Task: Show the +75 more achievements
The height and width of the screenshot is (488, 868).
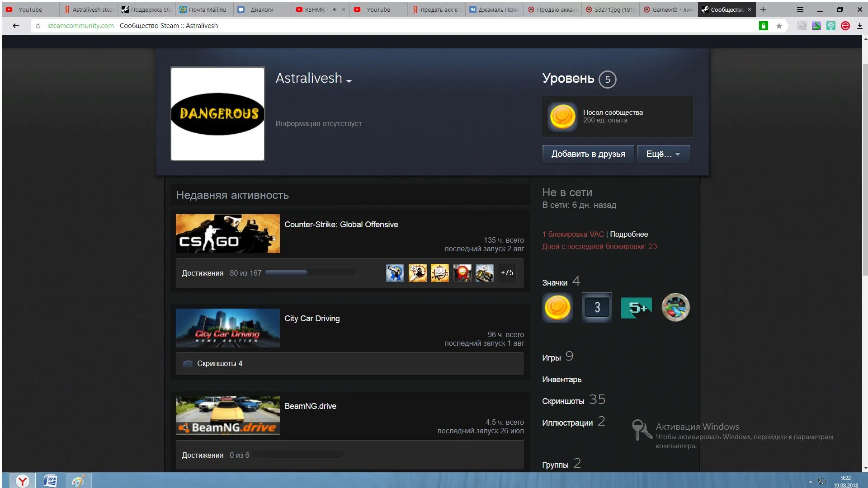Action: click(x=507, y=273)
